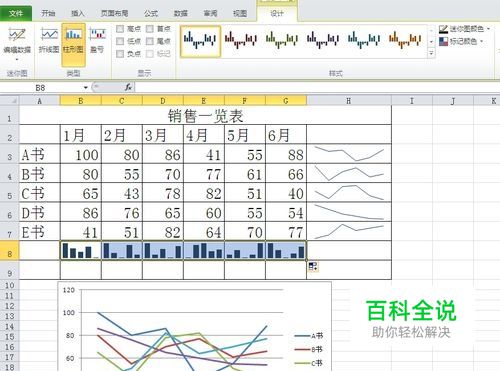Click the column sparkline in cell F8
The height and width of the screenshot is (371, 500).
tap(245, 250)
